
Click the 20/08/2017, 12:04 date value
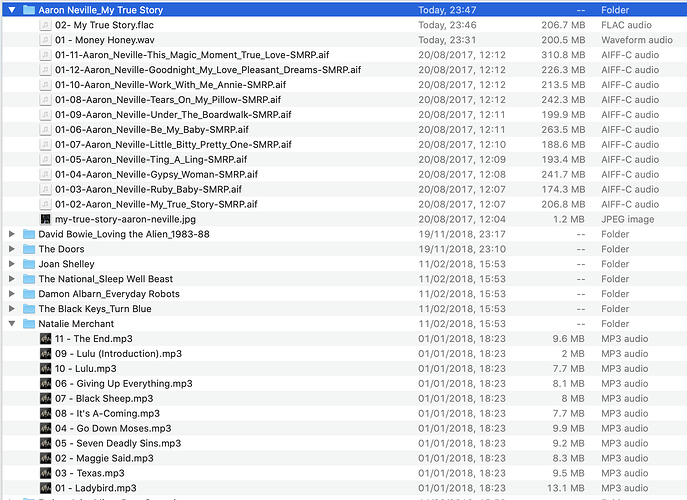[462, 219]
